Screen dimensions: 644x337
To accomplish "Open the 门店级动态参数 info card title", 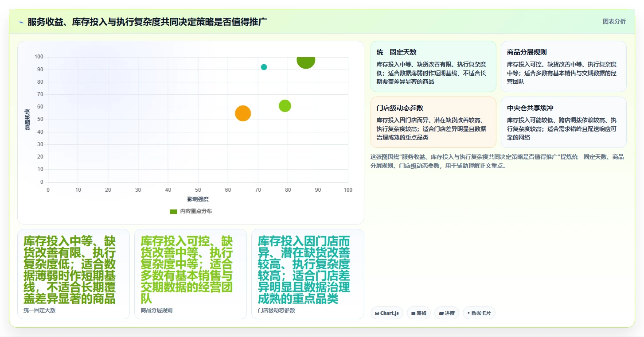I will [x=400, y=108].
